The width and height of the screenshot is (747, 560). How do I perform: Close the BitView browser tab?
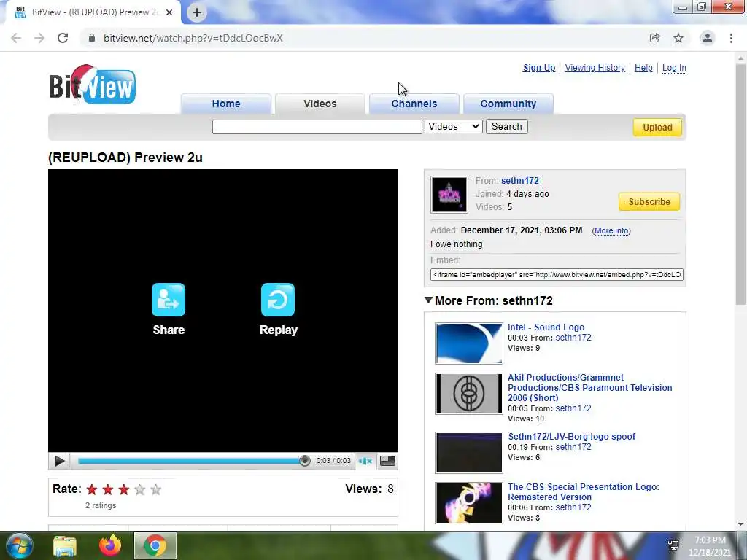coord(169,12)
